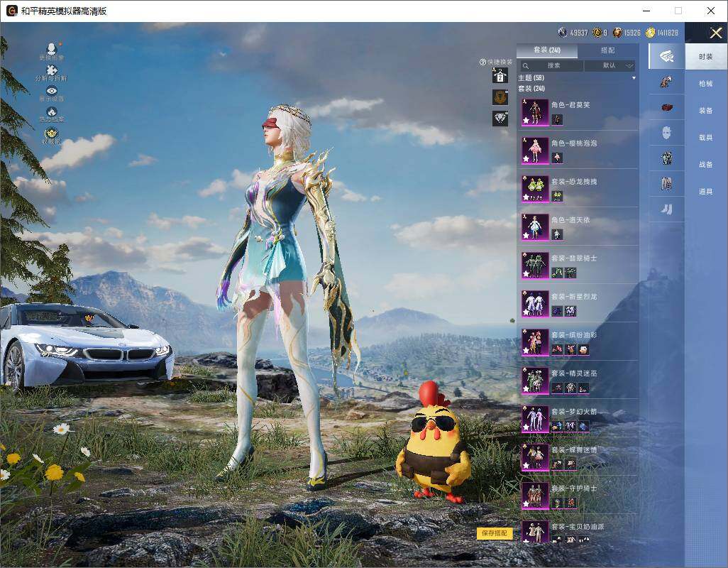Image resolution: width=728 pixels, height=568 pixels.
Task: Open the 时装 fashion menu
Action: pyautogui.click(x=706, y=57)
